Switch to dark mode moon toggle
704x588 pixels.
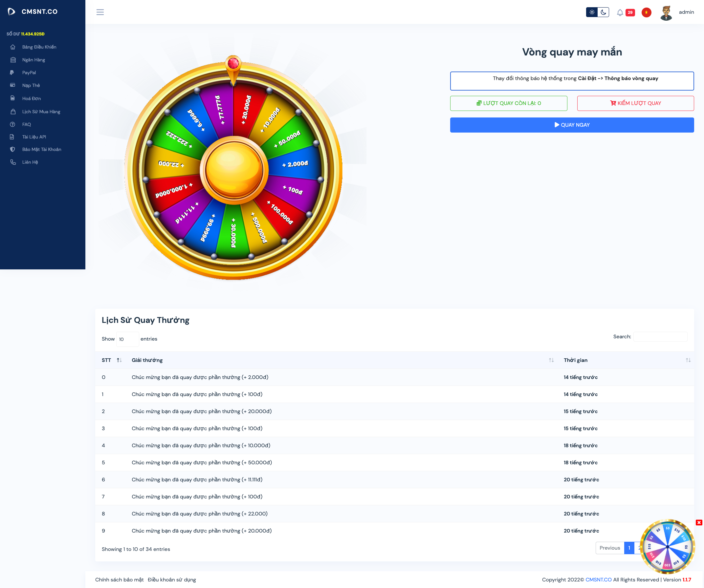[x=603, y=12]
